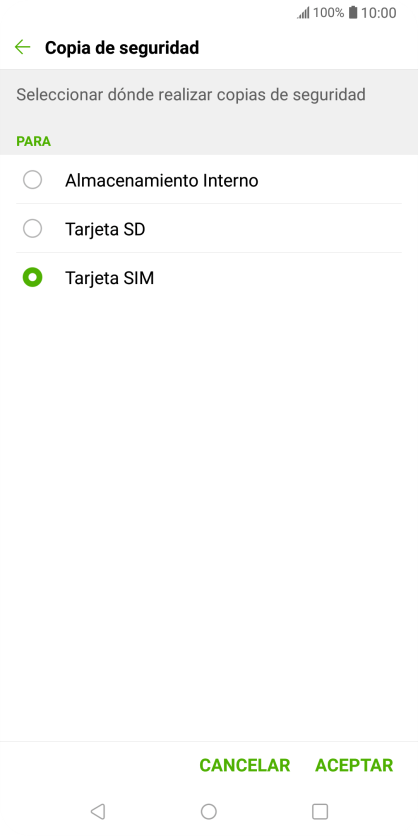The image size is (418, 836).
Task: Tap the Copia de seguridad title
Action: [122, 47]
